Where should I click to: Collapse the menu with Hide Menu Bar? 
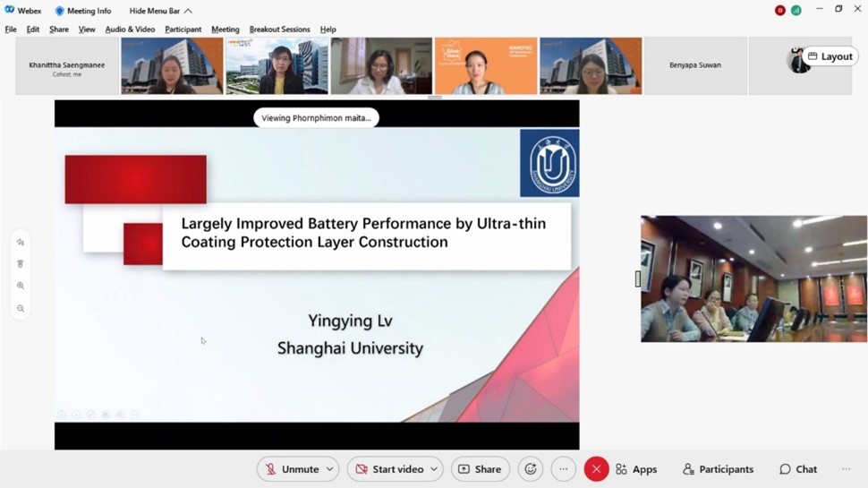pyautogui.click(x=160, y=11)
